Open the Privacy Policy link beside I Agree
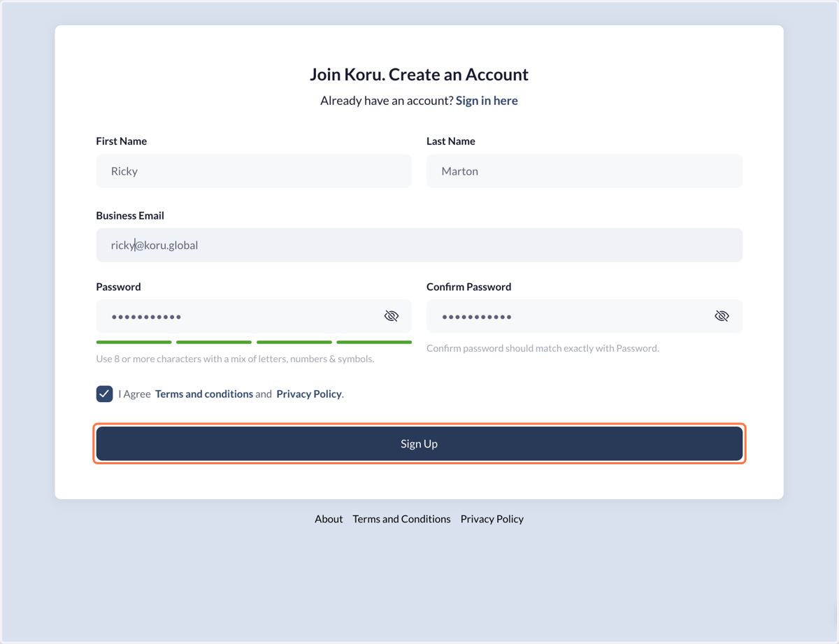Screen dimensions: 839x644 pyautogui.click(x=309, y=394)
